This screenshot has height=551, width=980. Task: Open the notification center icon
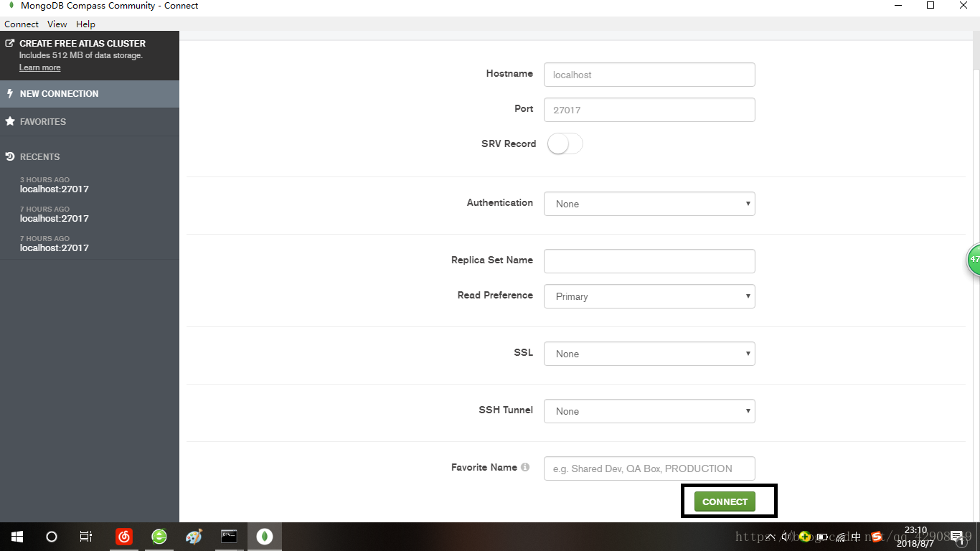[x=957, y=537]
